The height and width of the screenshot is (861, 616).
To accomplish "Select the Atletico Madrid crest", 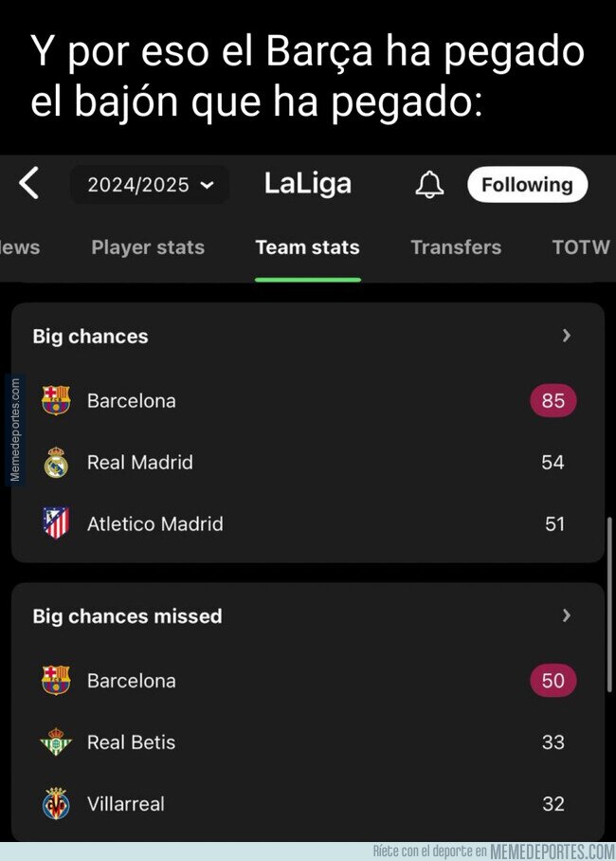I will 56,522.
